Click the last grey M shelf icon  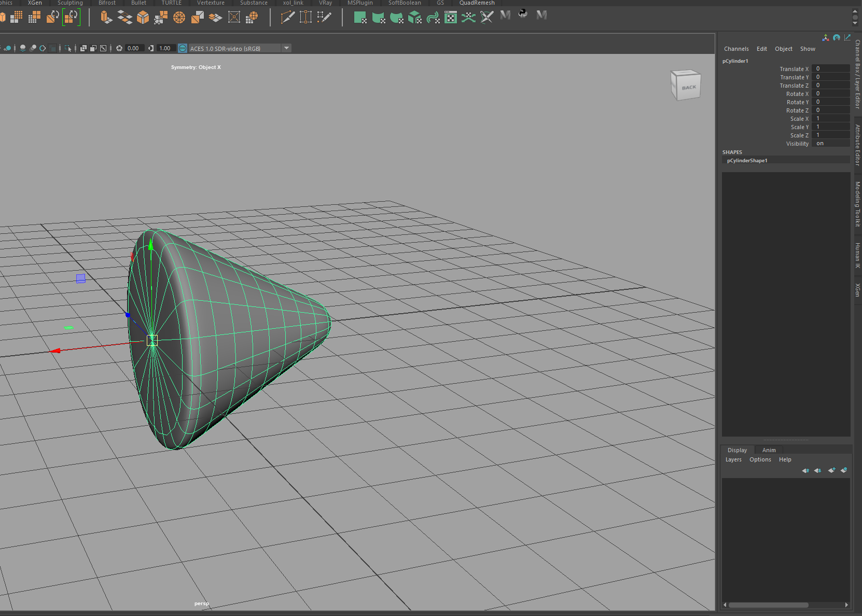point(541,15)
